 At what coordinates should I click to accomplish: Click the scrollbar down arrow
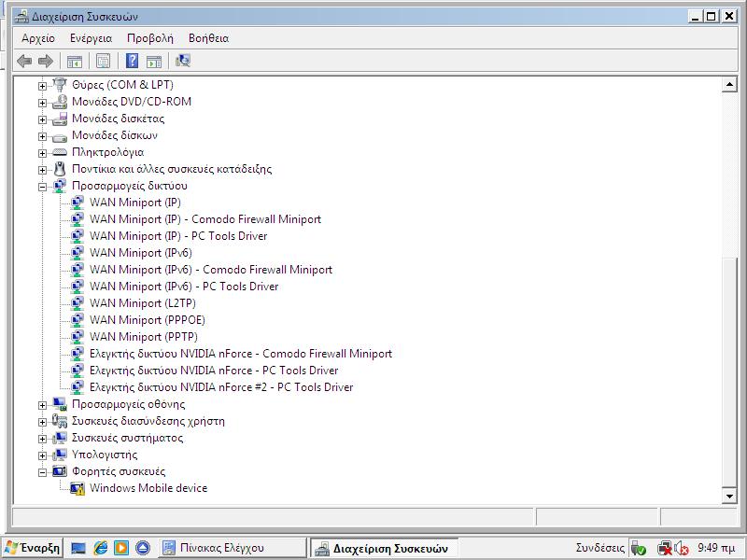click(x=729, y=496)
